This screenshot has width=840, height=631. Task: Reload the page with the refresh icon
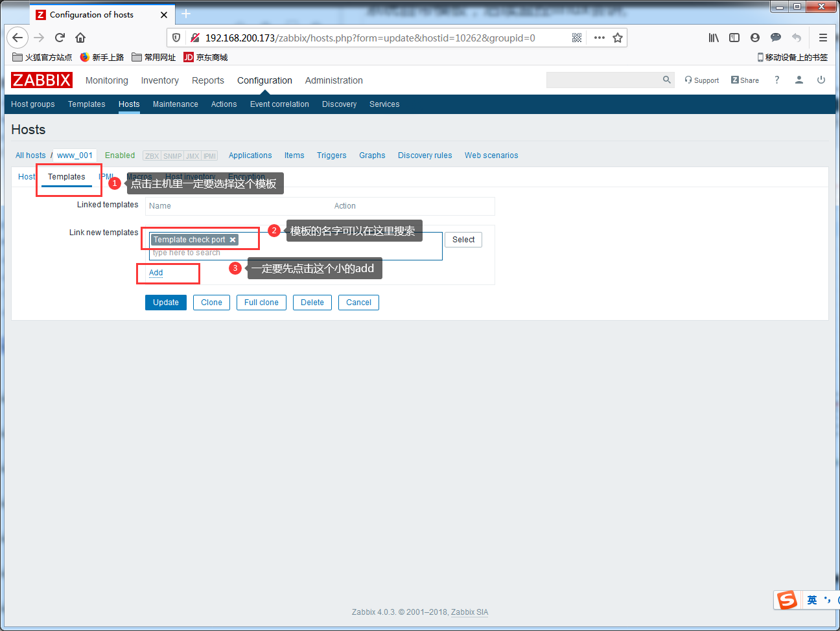click(x=60, y=38)
